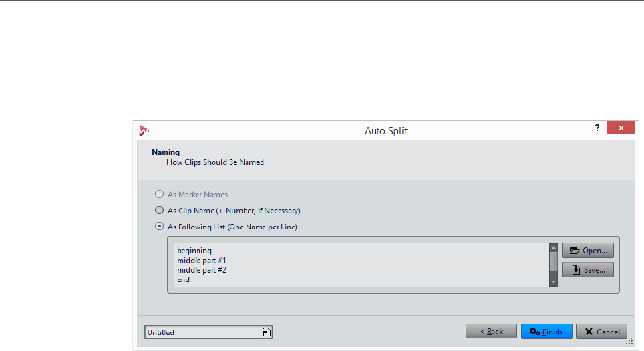644x351 pixels.
Task: Click Finish to complete Auto Split
Action: [546, 332]
